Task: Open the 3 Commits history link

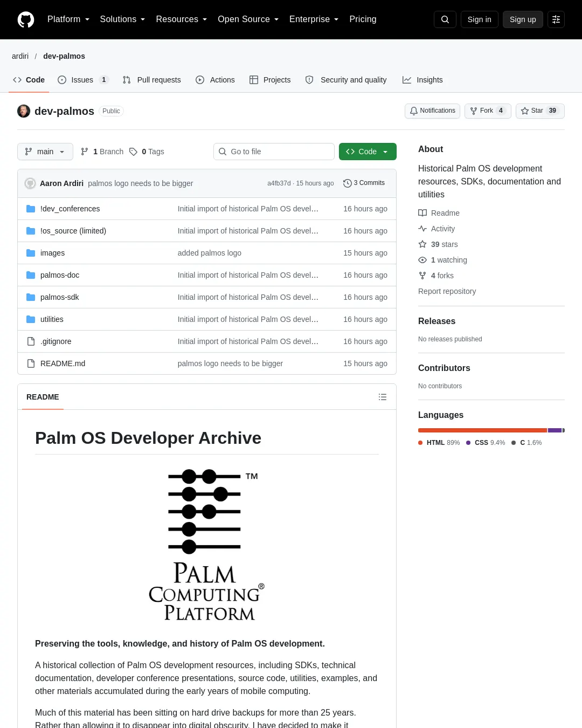Action: [364, 183]
